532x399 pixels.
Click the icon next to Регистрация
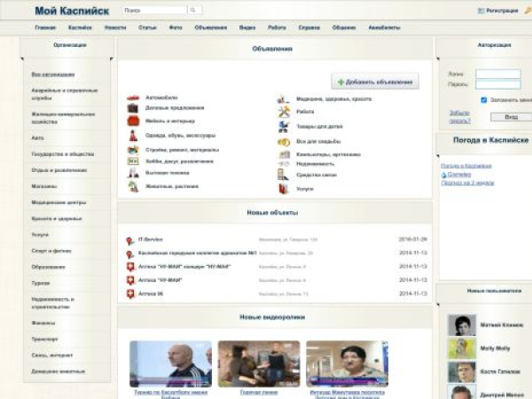tap(481, 11)
